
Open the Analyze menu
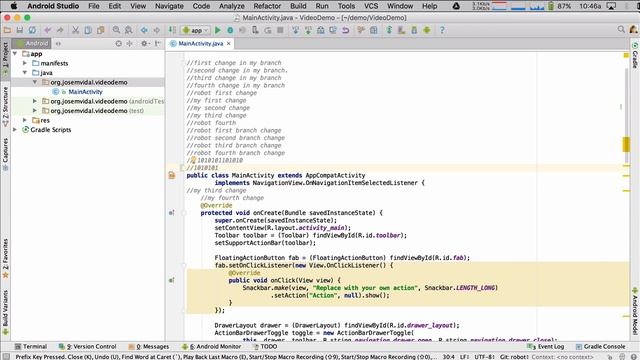point(231,6)
